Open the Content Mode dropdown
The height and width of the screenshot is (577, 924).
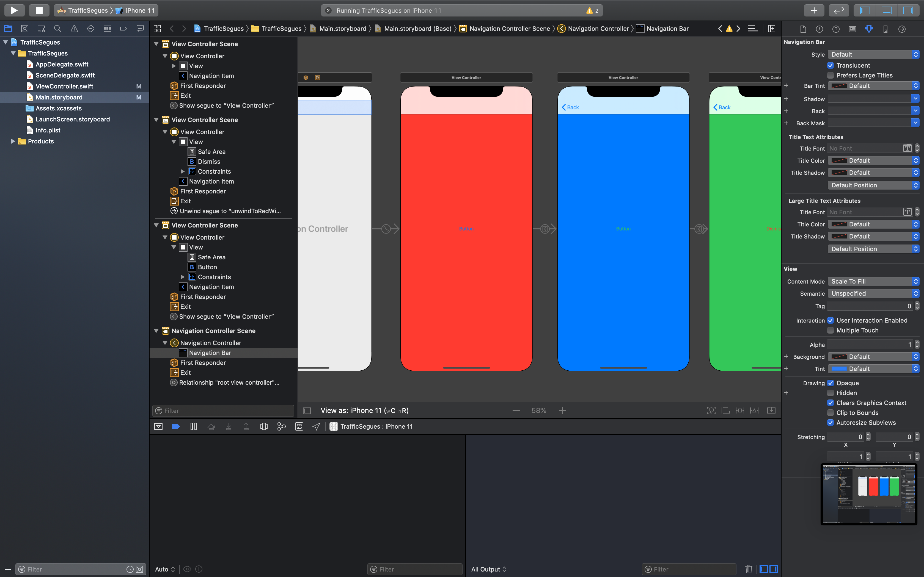tap(873, 281)
